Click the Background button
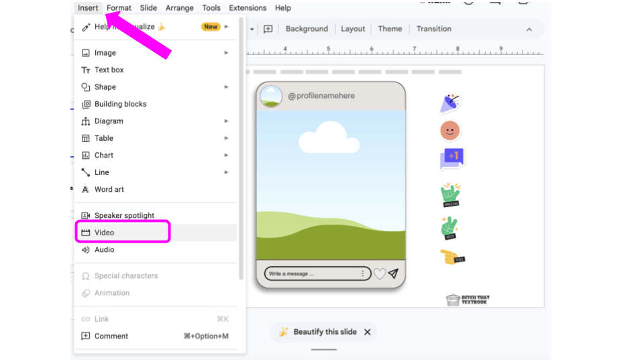 point(307,29)
